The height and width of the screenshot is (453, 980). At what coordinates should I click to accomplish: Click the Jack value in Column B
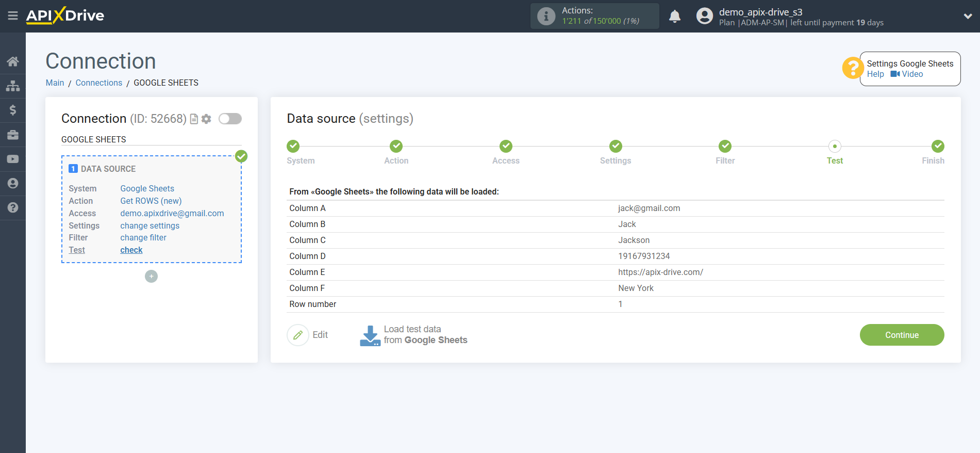tap(627, 224)
